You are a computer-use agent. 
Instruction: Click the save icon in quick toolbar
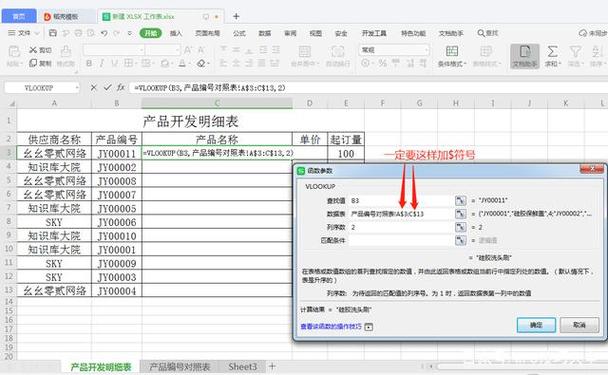pos(53,33)
